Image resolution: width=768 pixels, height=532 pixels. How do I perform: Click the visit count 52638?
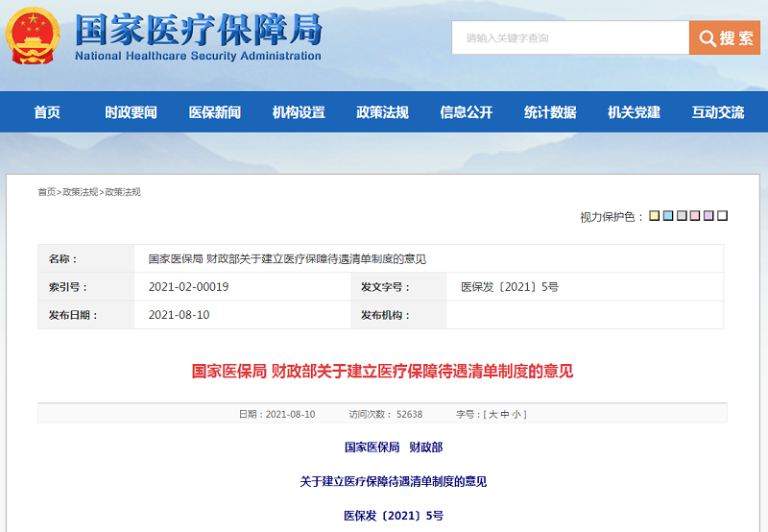[410, 415]
